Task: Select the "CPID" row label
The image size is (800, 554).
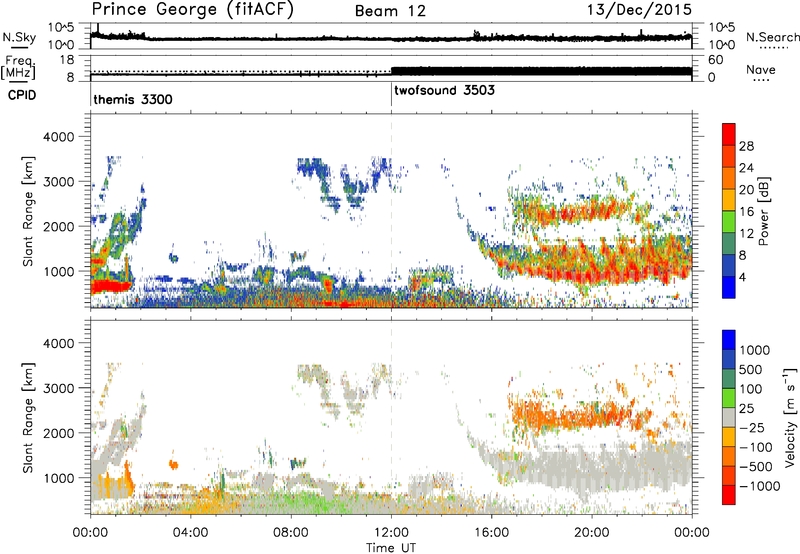Action: (21, 95)
